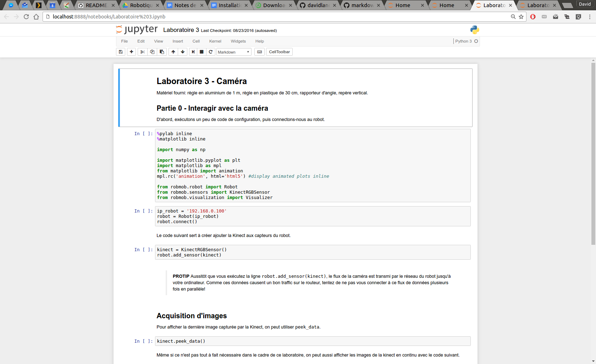Open the File menu
The width and height of the screenshot is (596, 364).
[125, 41]
